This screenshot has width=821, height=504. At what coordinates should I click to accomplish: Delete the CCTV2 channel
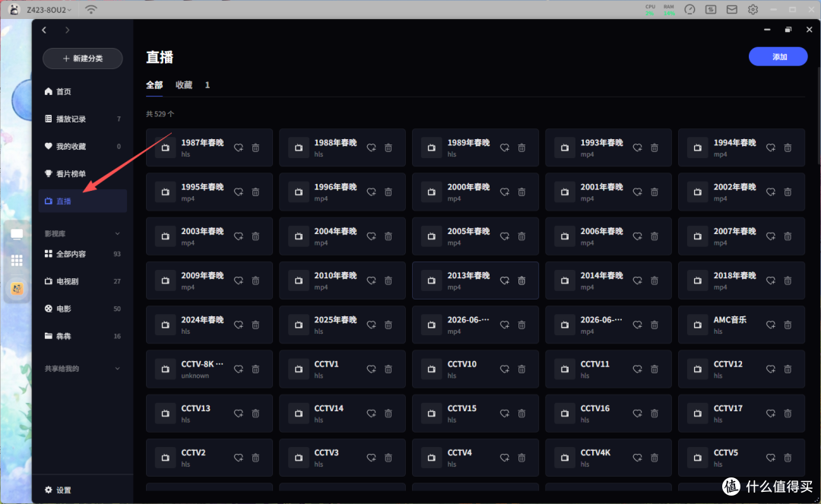[255, 458]
